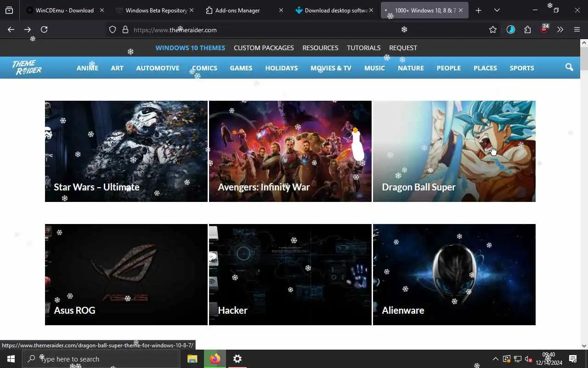Click the Theme Raider logo

[27, 68]
